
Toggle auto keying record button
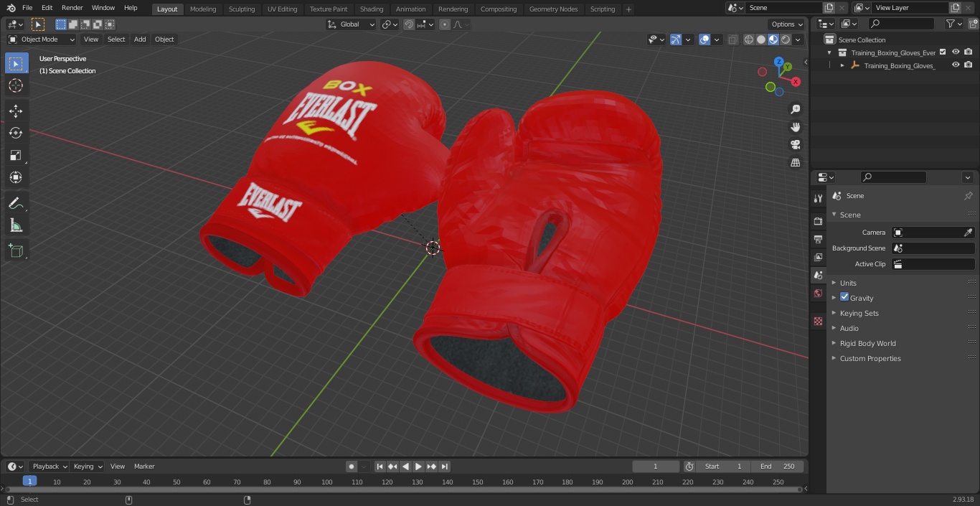tap(352, 467)
